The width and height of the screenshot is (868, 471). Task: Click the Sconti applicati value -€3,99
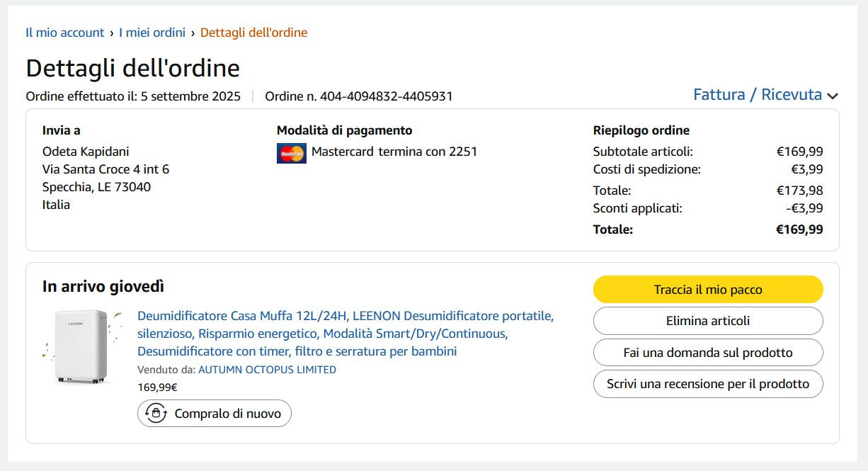point(804,208)
